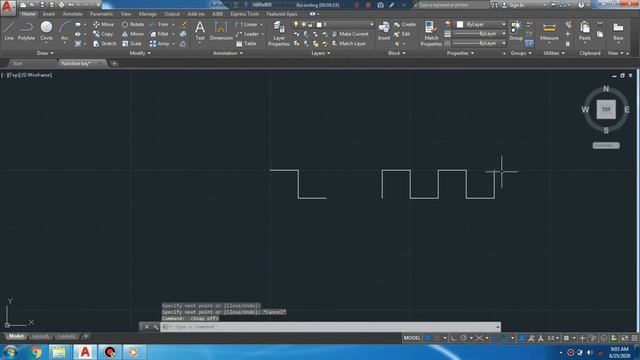Click the Measure utility tool
The height and width of the screenshot is (360, 640).
[549, 31]
